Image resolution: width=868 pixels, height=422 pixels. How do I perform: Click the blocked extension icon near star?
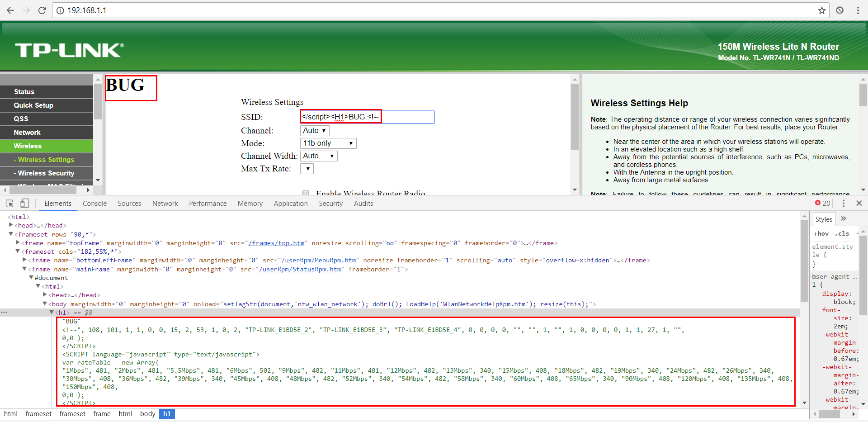click(840, 10)
